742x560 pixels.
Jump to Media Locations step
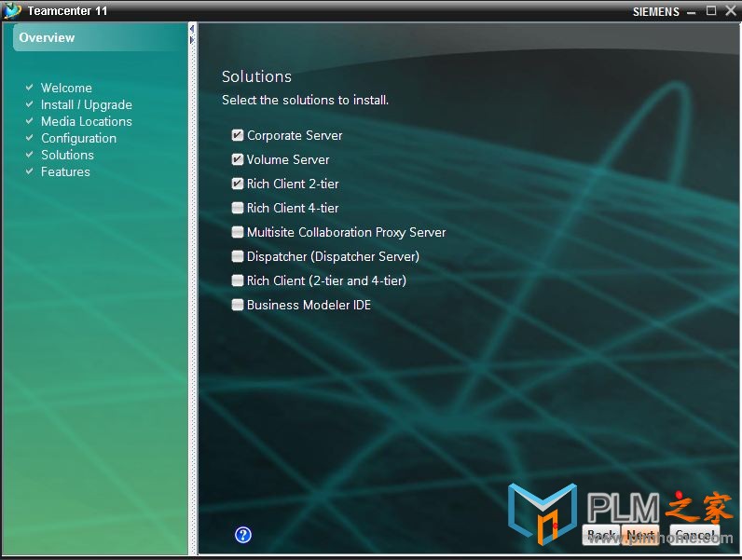click(87, 121)
